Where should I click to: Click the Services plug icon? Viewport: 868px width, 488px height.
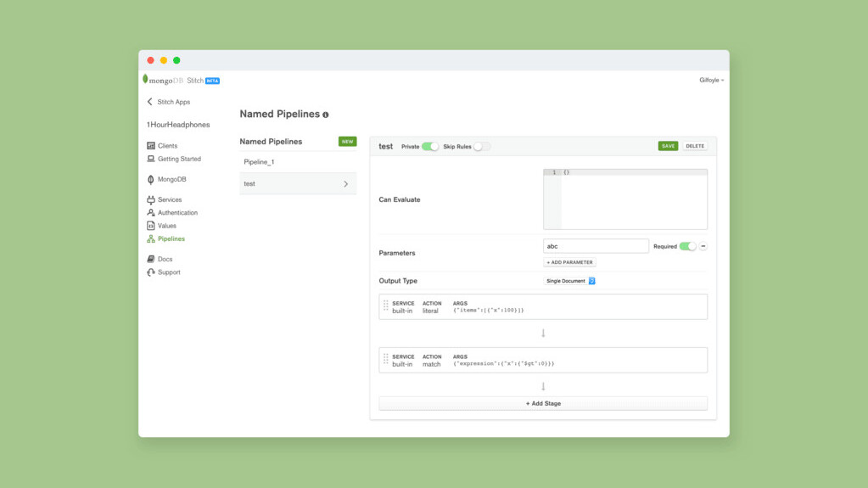pos(151,200)
